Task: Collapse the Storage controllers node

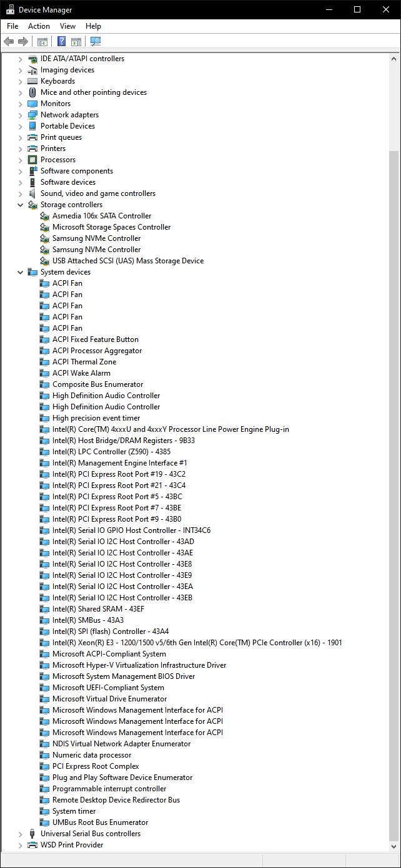Action: (20, 205)
